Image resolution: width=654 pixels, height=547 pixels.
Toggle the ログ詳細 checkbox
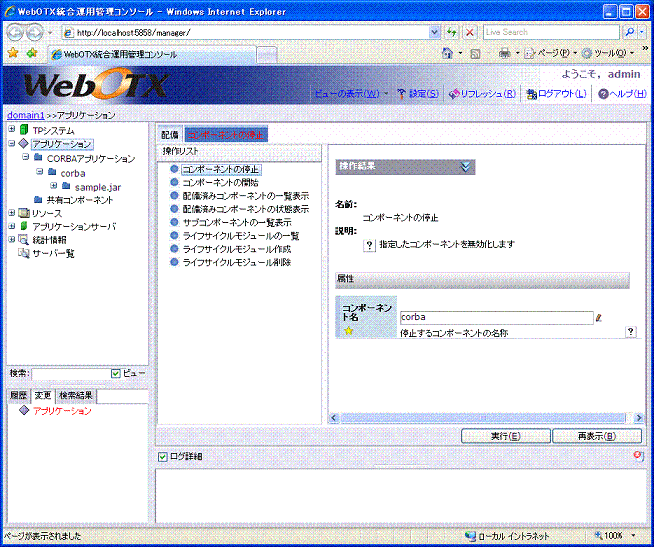click(x=163, y=457)
